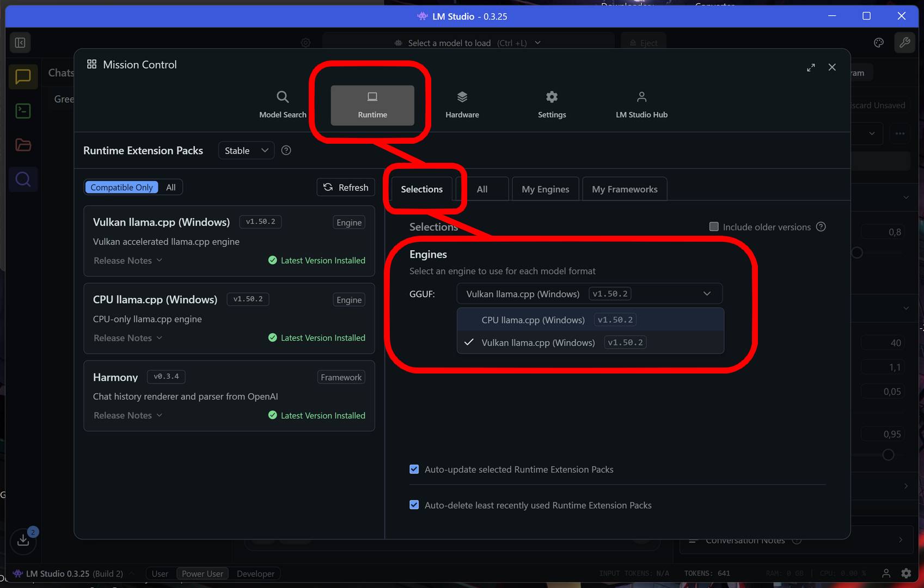Close the Mission Control dialog
The height and width of the screenshot is (588, 924).
click(832, 67)
